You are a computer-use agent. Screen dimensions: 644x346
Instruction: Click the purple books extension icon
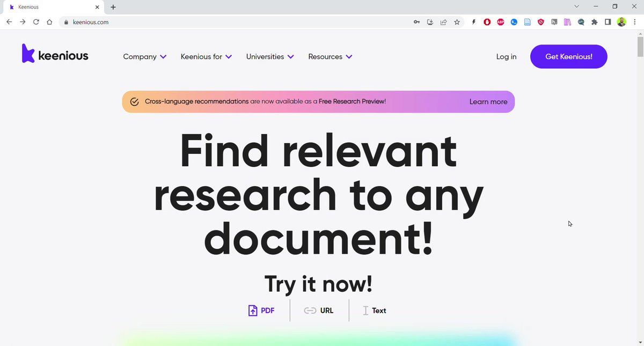click(x=567, y=22)
